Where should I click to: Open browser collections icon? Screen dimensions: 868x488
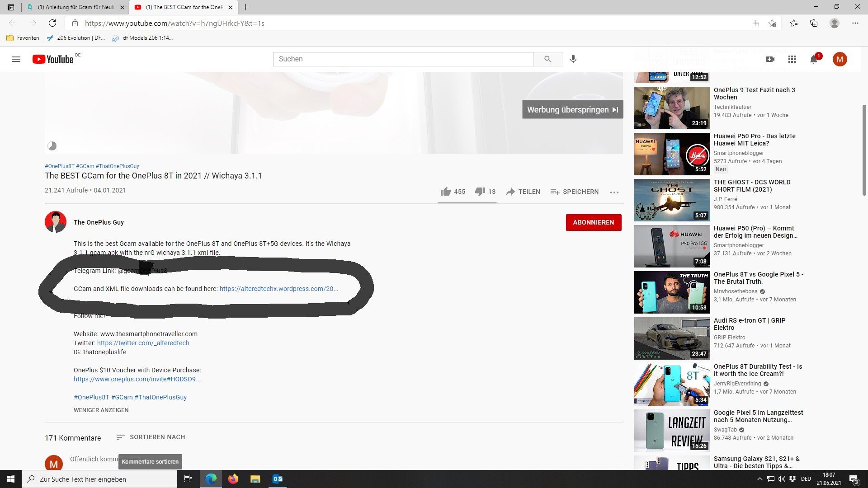(814, 23)
